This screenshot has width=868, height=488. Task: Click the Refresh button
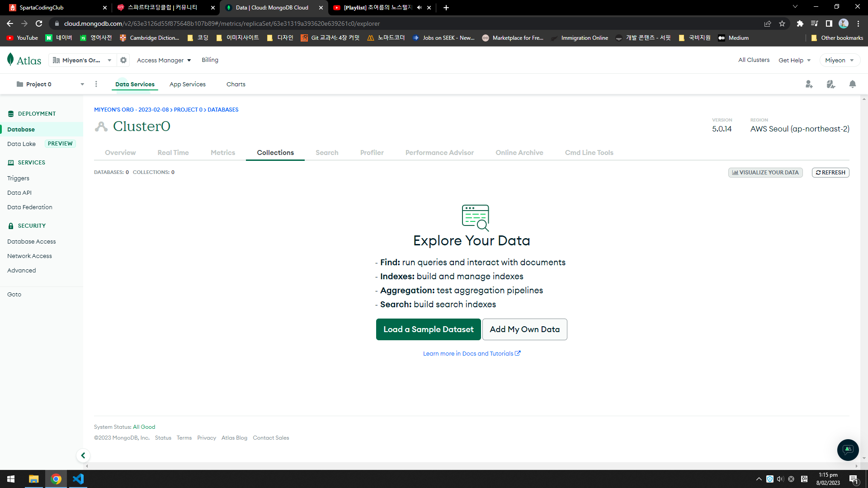tap(830, 173)
